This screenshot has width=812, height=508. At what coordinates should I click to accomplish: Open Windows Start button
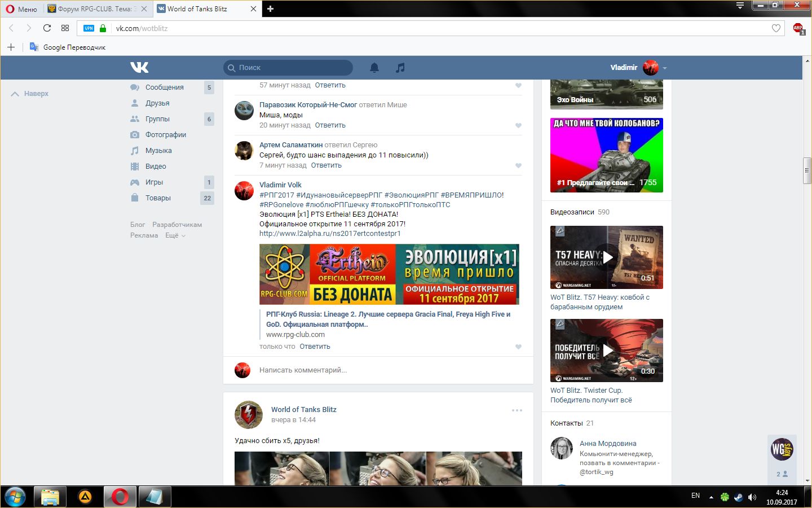pyautogui.click(x=16, y=497)
